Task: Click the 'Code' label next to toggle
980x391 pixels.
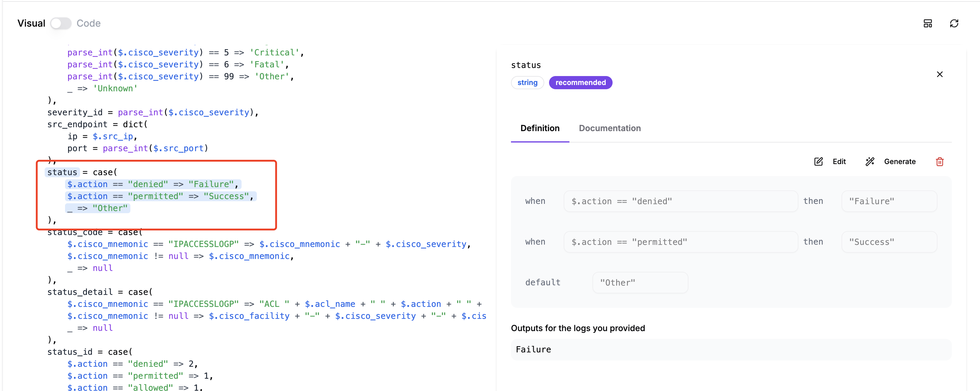Action: click(x=88, y=24)
